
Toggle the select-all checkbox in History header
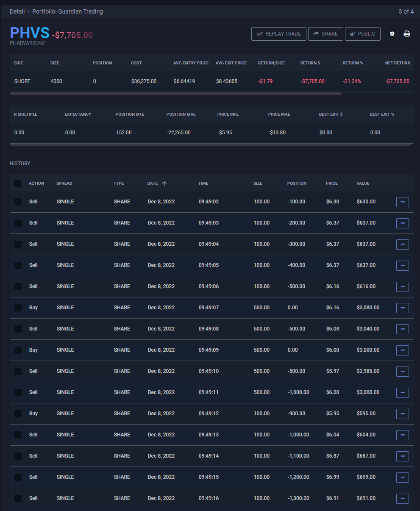click(18, 183)
